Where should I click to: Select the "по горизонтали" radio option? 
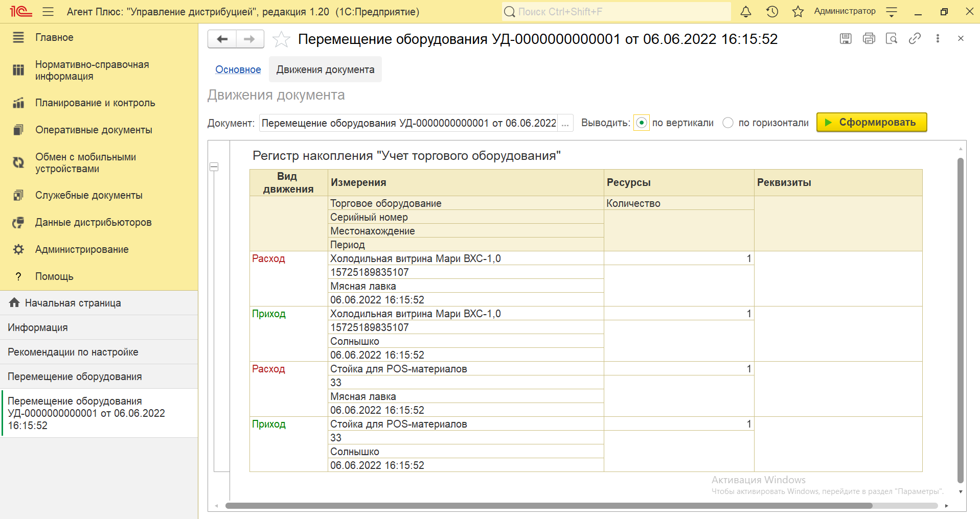coord(728,123)
